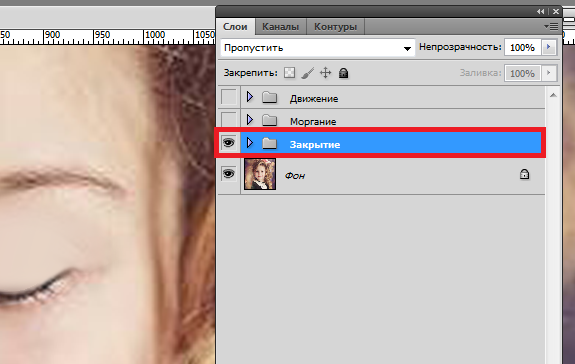Hide the Фон layer eye icon

(x=229, y=173)
